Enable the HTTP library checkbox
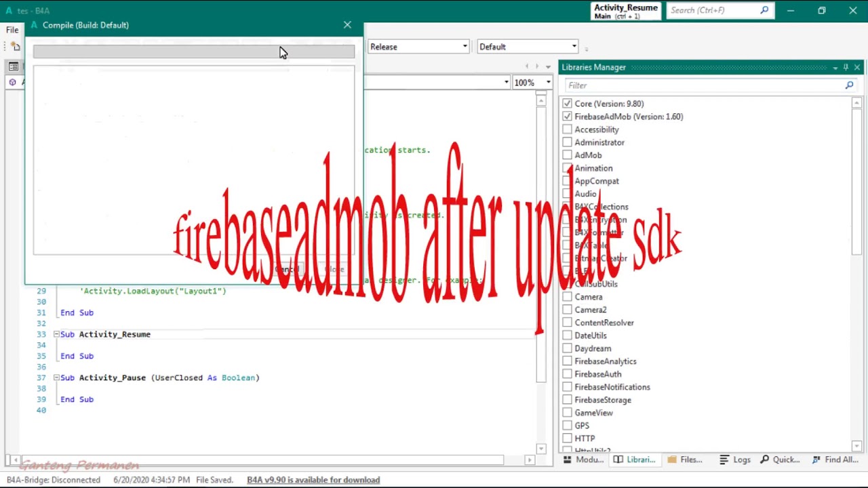Screen dimensions: 868x488 (x=567, y=439)
